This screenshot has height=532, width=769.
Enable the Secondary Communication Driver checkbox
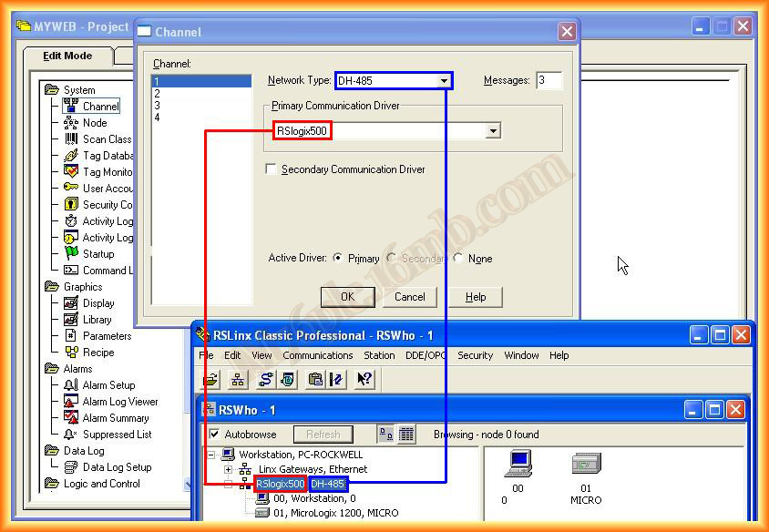pos(271,169)
